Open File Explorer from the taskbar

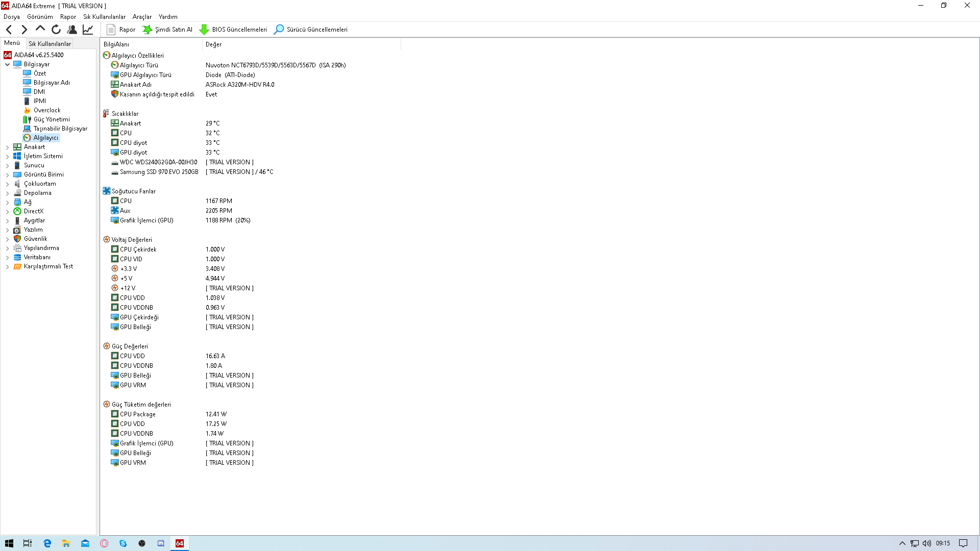click(x=66, y=543)
